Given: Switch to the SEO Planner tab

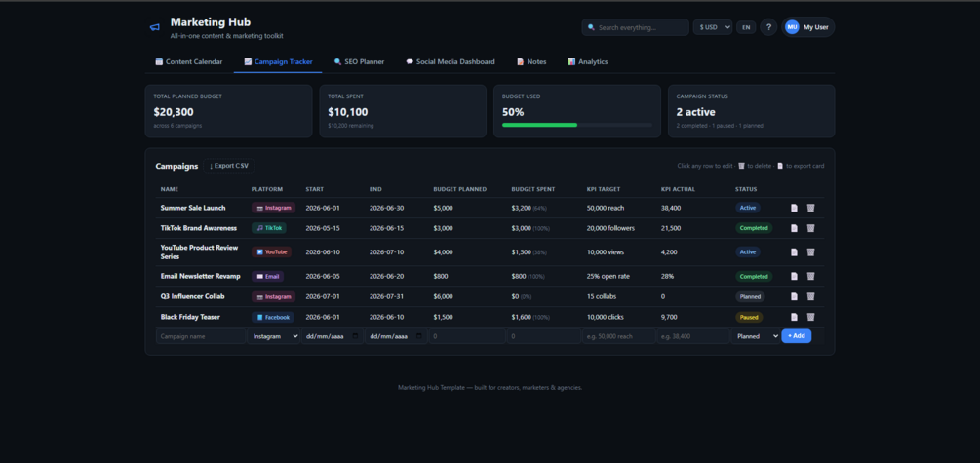Looking at the screenshot, I should click(x=360, y=61).
